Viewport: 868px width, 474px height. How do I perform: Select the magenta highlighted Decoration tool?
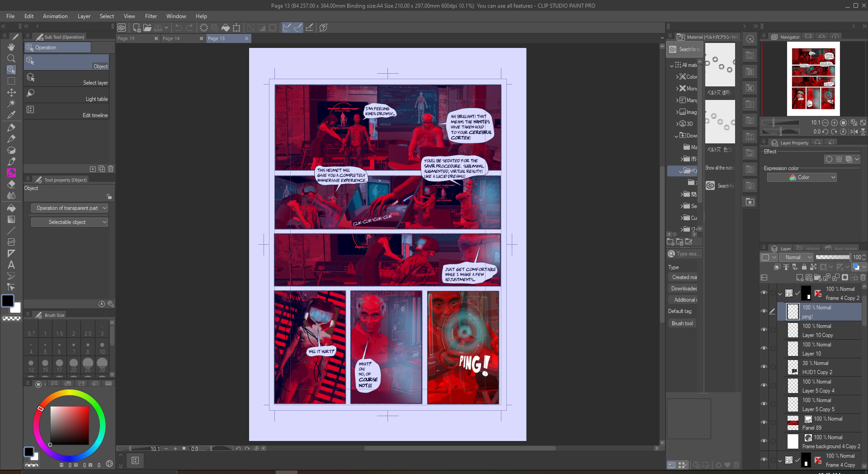(x=11, y=173)
